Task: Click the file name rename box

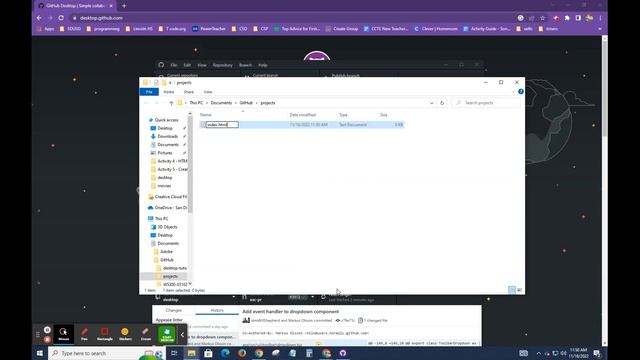Action: click(x=222, y=124)
